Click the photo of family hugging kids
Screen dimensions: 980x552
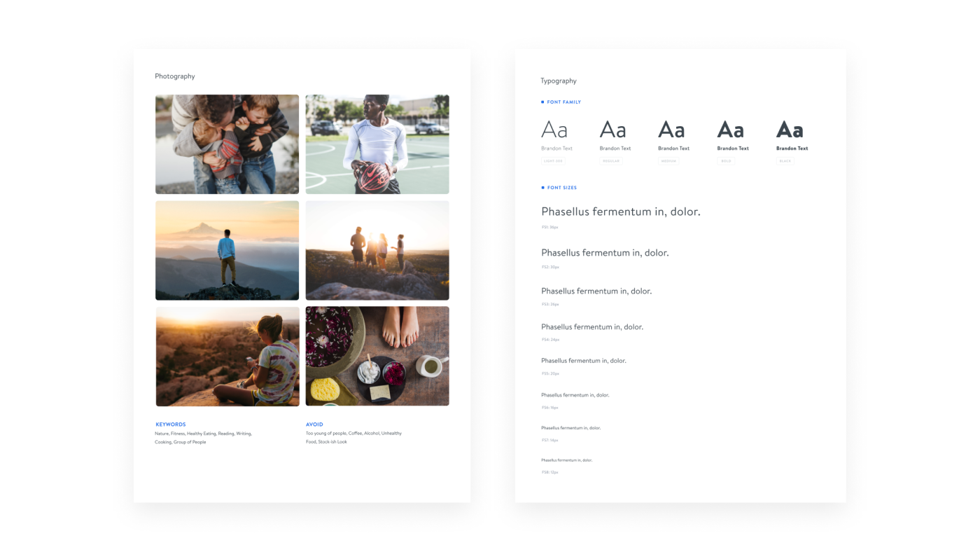pos(227,144)
